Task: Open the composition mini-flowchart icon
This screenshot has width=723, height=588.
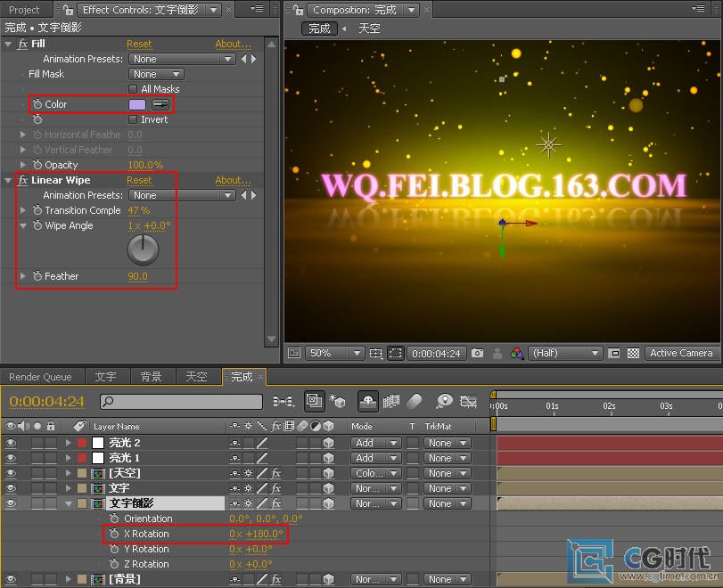Action: [283, 402]
